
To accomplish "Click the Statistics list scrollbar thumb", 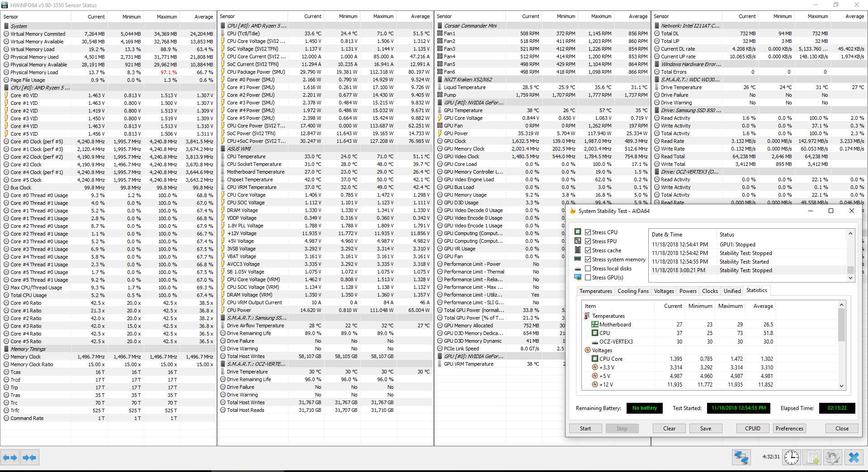I will click(841, 325).
